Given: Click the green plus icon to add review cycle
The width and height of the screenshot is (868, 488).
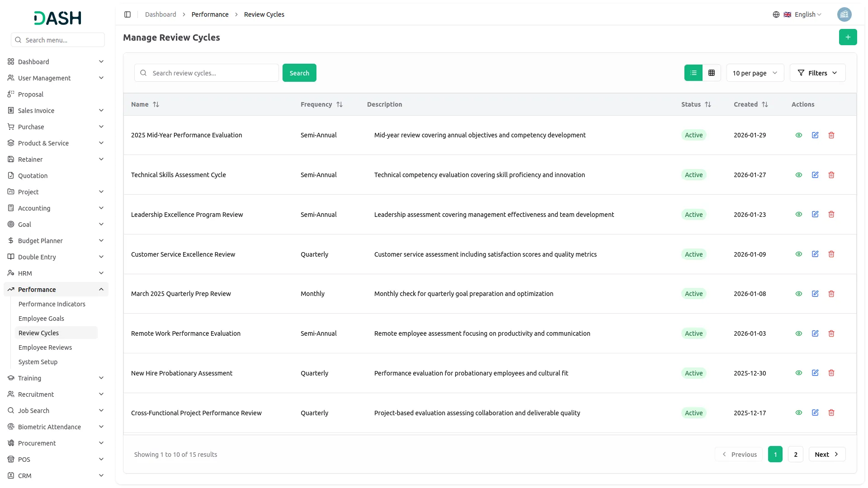Looking at the screenshot, I should point(848,37).
